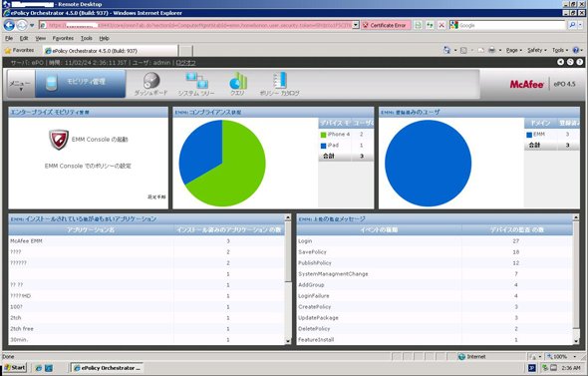Open the recent pages dropdown arrow
Viewport: 588px width, 376px height.
[32, 26]
